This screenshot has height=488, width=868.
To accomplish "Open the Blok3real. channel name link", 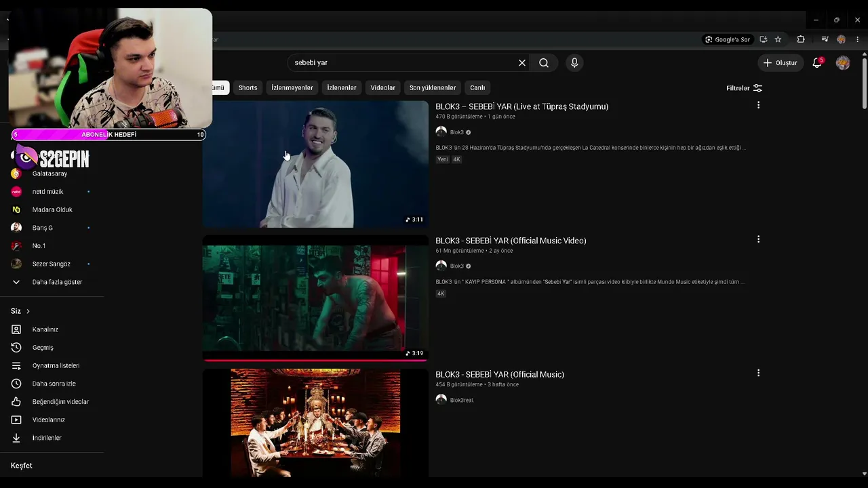I will 462,400.
